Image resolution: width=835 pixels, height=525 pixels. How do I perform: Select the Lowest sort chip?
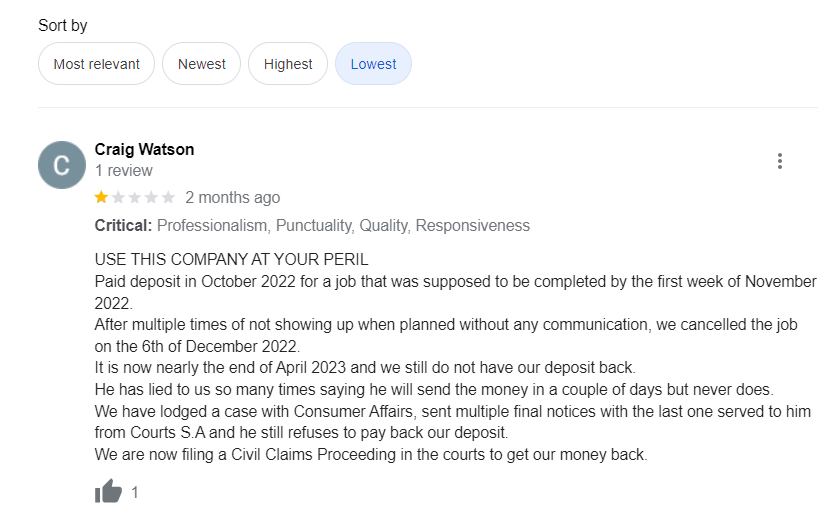(x=373, y=64)
